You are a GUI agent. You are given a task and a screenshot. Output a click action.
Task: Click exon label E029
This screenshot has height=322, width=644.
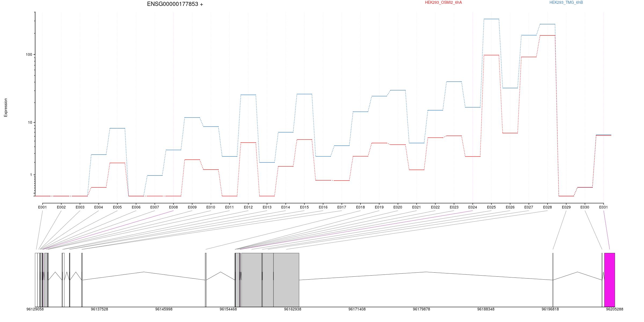566,207
